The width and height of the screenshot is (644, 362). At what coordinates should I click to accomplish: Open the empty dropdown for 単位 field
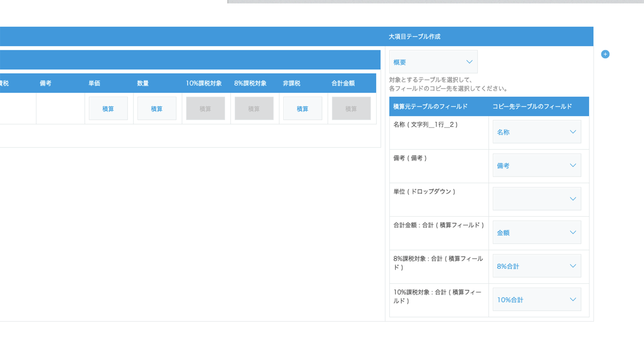point(537,199)
